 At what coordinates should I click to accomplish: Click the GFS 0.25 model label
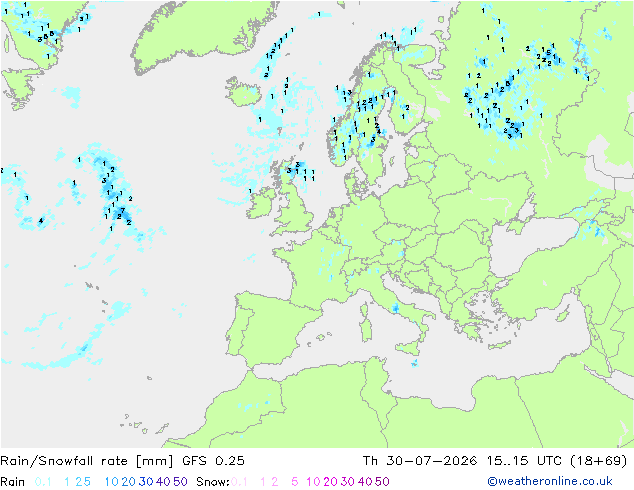pyautogui.click(x=213, y=461)
